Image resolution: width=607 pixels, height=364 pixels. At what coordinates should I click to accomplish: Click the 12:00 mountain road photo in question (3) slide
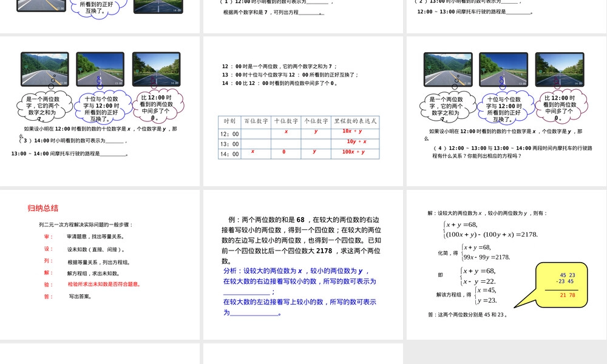(45, 69)
